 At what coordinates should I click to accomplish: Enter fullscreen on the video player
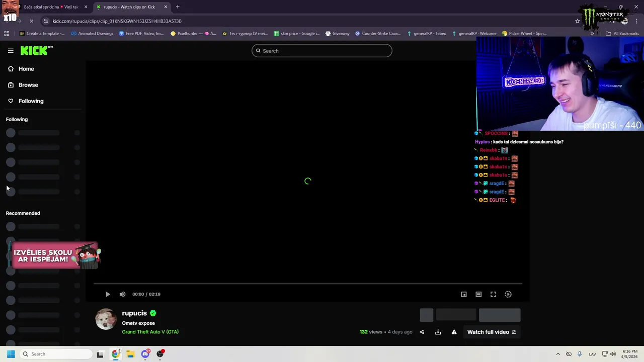(x=493, y=294)
